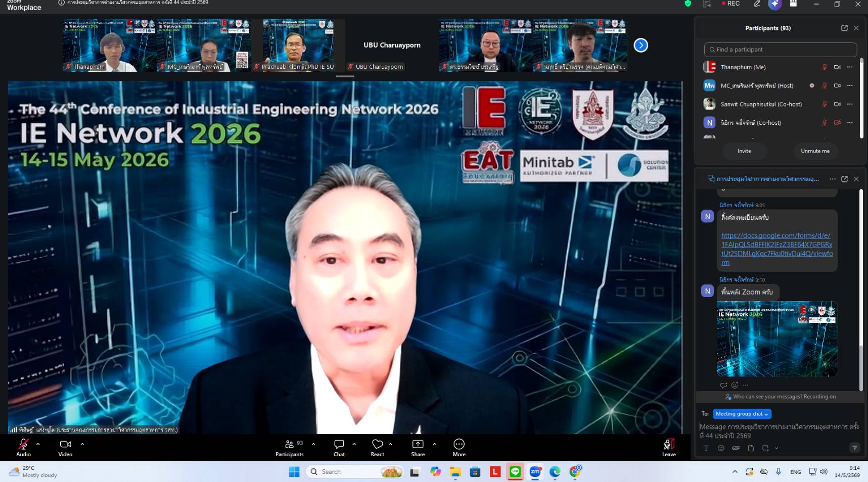Show next video thumbnails with blue arrow
Viewport: 868px width, 482px height.
click(x=641, y=45)
